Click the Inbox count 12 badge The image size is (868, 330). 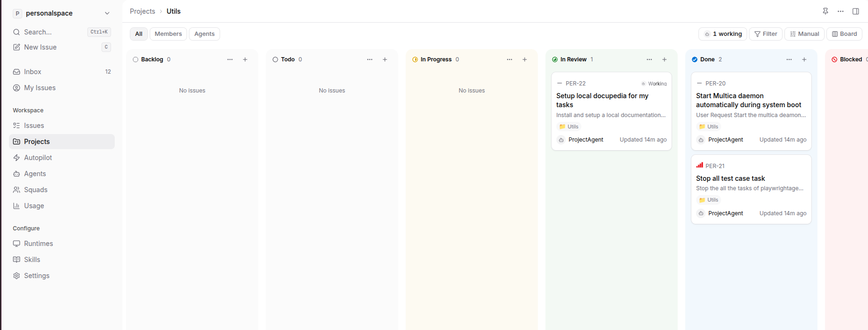pyautogui.click(x=108, y=72)
